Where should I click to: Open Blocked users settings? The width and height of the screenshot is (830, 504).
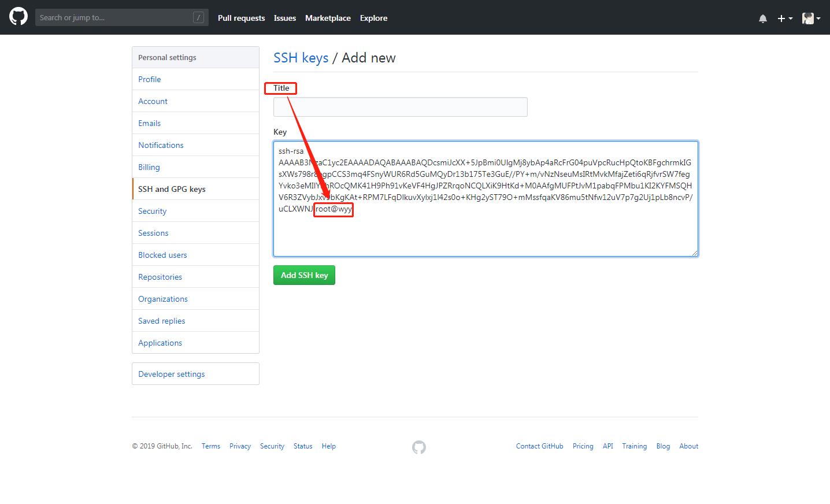click(x=195, y=255)
